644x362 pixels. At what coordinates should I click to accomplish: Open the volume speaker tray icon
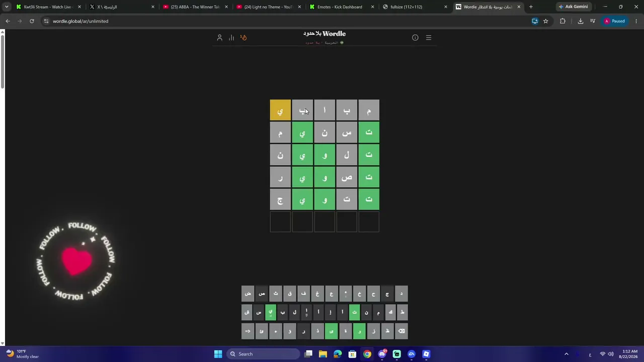pyautogui.click(x=610, y=354)
